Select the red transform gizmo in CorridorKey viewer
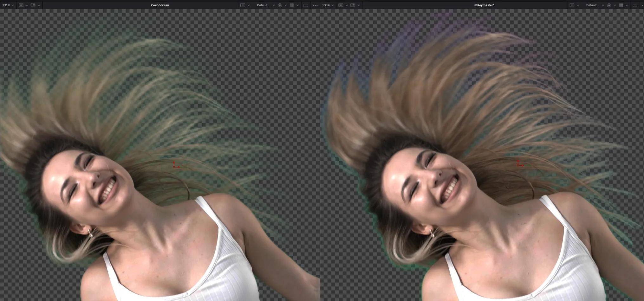Screen dimensions: 644x301 coord(176,165)
